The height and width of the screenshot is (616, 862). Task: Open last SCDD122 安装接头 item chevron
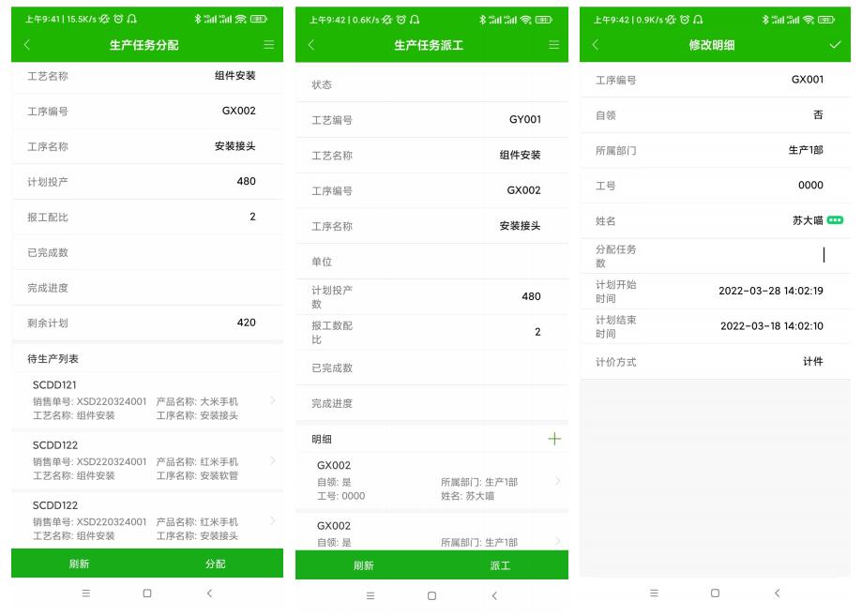click(x=273, y=520)
